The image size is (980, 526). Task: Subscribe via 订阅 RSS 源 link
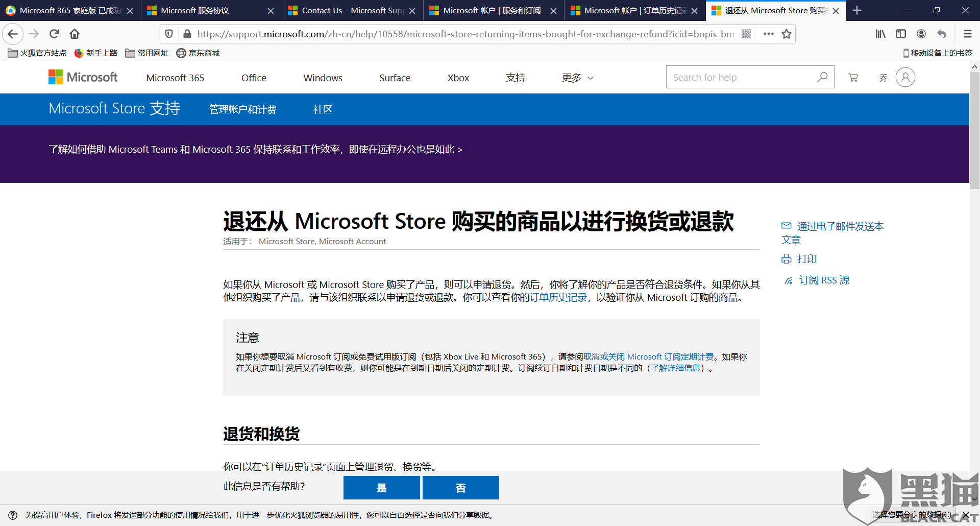817,280
